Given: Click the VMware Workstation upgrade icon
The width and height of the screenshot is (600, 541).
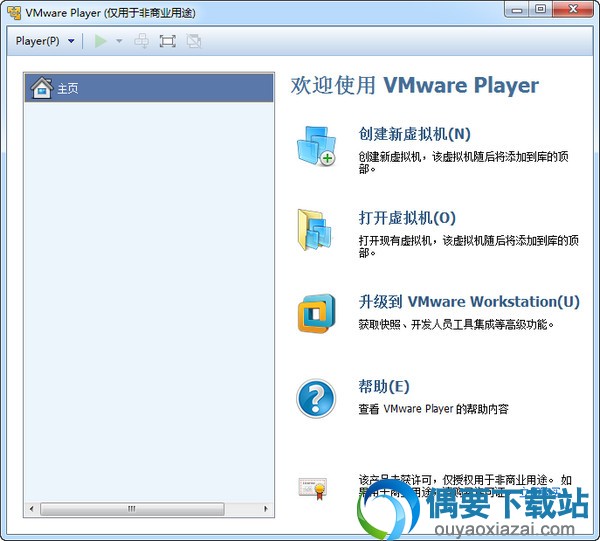Looking at the screenshot, I should [x=317, y=313].
